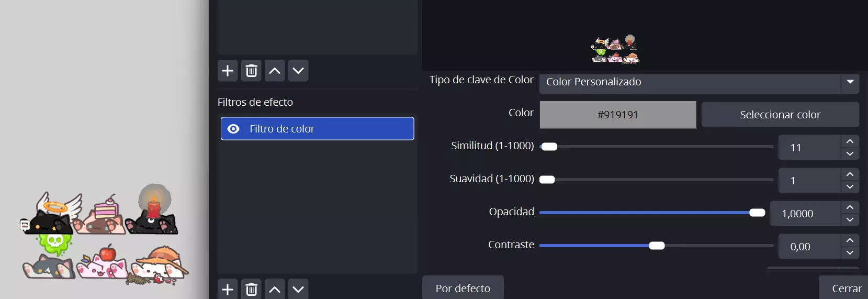
Task: Remove effect filter with the lower trash icon
Action: tap(251, 289)
